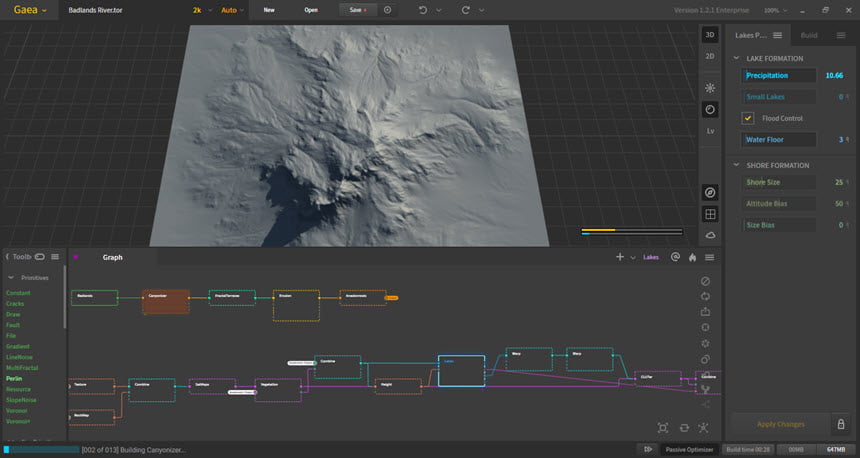This screenshot has width=860, height=458.
Task: Toggle the Toolbox switch
Action: [39, 257]
